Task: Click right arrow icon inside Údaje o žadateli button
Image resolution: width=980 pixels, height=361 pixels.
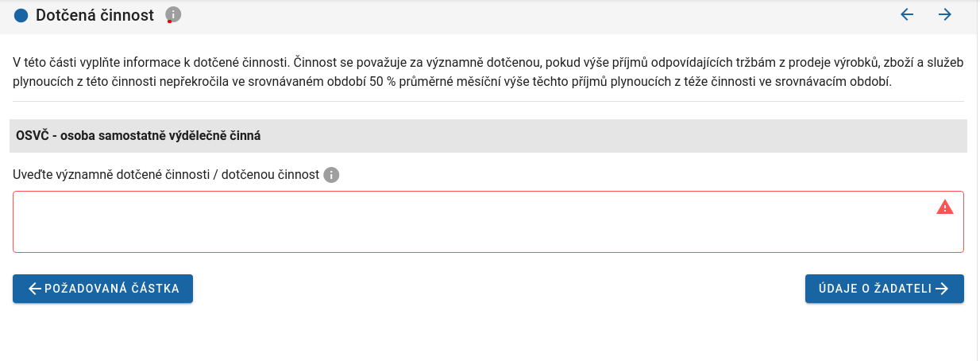Action: 943,289
